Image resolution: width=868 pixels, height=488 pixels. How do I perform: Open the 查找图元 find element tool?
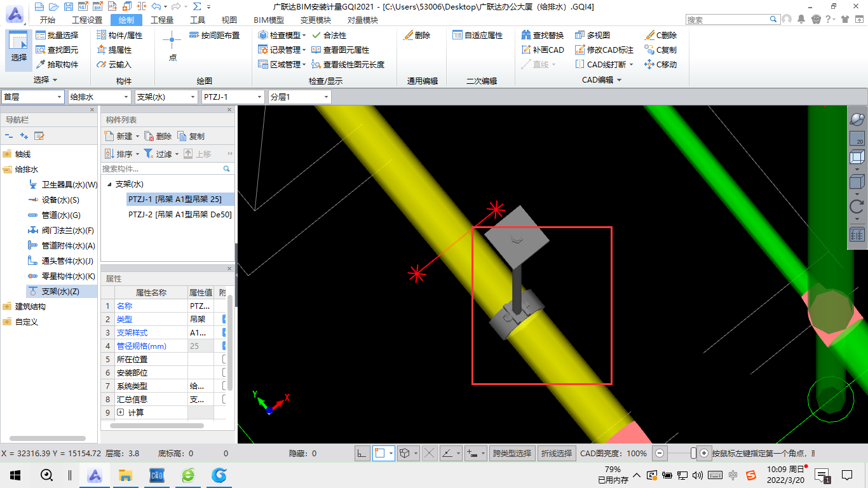click(57, 50)
